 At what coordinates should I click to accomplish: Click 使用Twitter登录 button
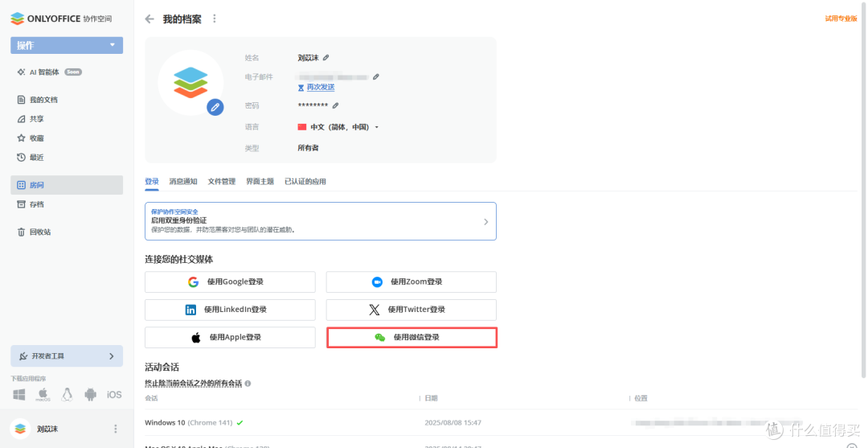pyautogui.click(x=411, y=310)
